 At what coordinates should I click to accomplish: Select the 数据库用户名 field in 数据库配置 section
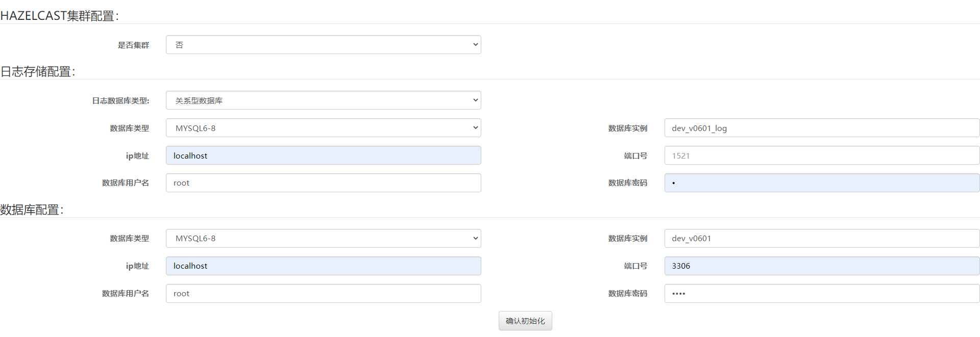pos(323,293)
